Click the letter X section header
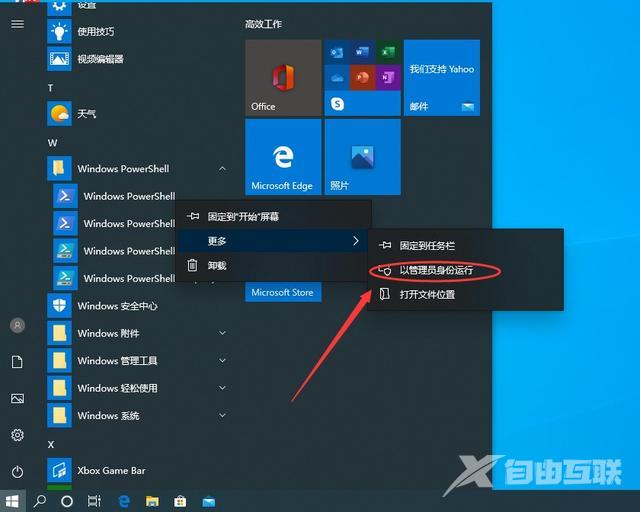The image size is (640, 512). (51, 444)
